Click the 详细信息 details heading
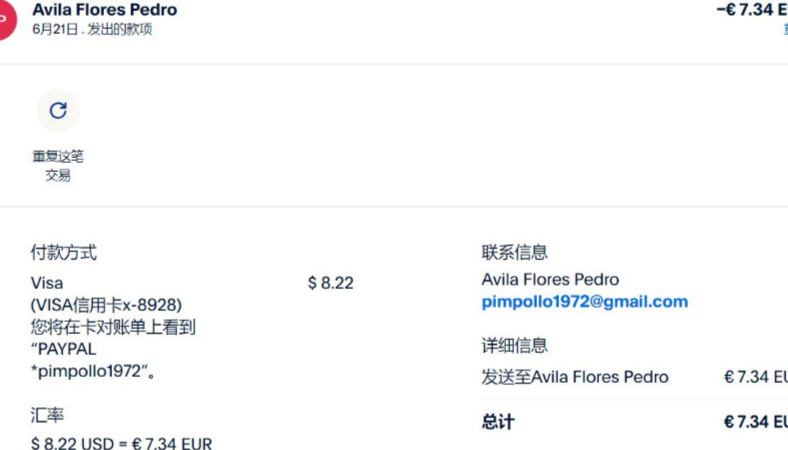 514,345
